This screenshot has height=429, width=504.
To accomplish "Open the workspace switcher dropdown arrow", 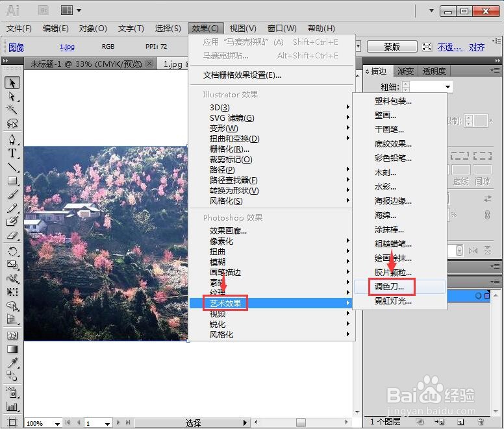I will pos(431,10).
